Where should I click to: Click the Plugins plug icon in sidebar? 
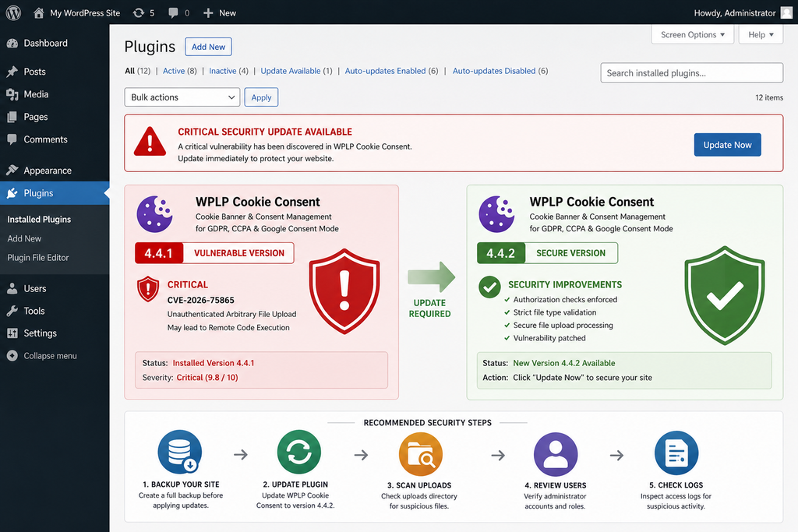pyautogui.click(x=12, y=193)
